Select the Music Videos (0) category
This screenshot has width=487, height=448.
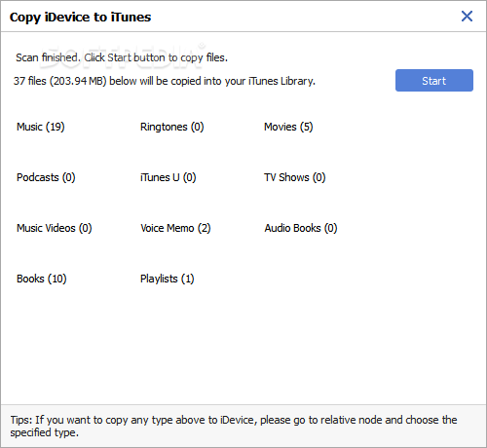[55, 228]
